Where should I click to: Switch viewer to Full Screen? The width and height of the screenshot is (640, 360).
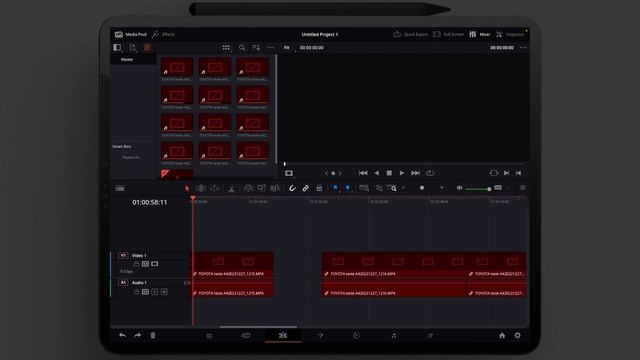point(449,35)
